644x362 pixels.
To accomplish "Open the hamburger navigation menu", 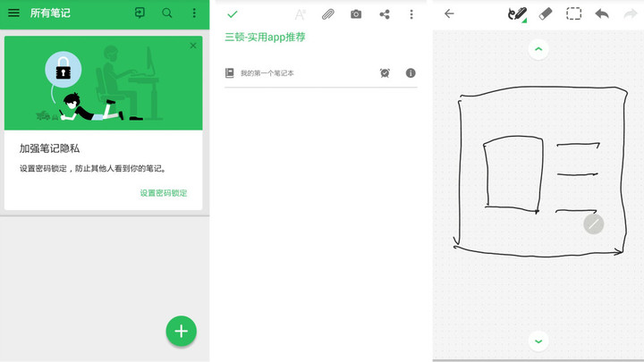I will tap(13, 13).
